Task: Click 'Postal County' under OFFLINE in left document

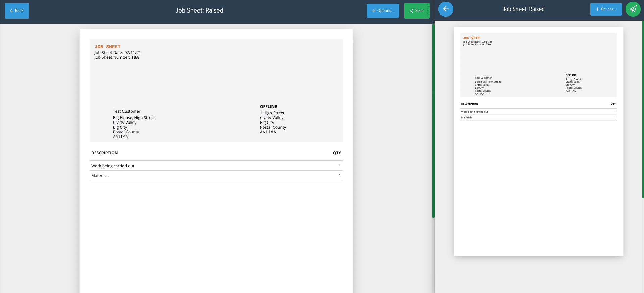Action: click(x=273, y=127)
